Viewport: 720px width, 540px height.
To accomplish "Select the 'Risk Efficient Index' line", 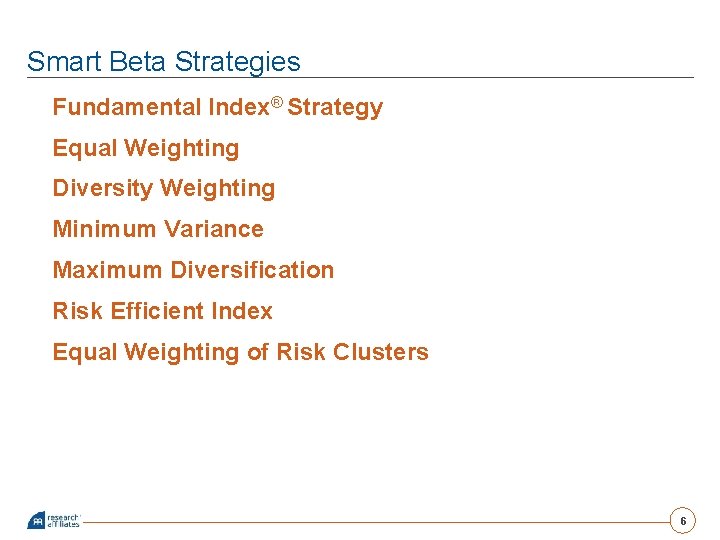I will point(163,310).
